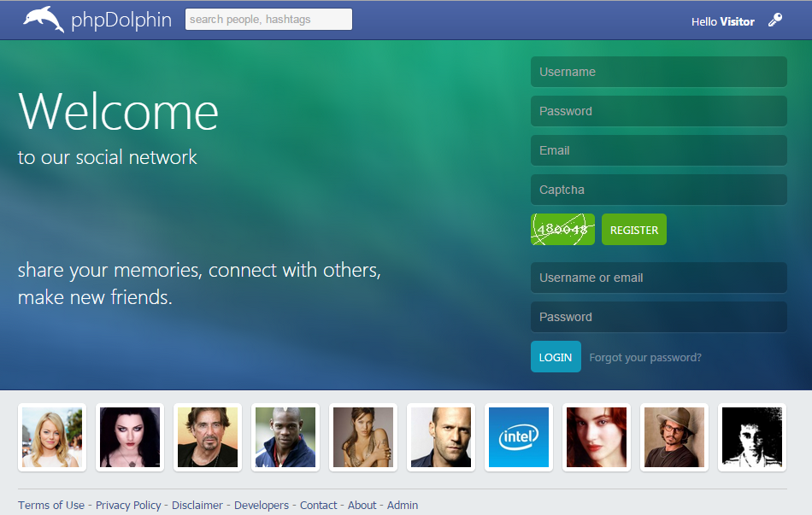This screenshot has width=812, height=515.
Task: Click the key icon beside Hello Visitor
Action: point(774,20)
